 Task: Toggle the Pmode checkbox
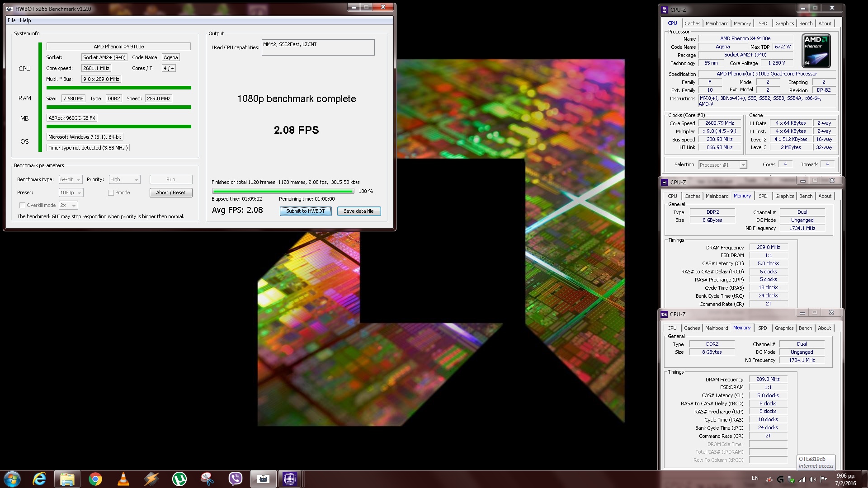[111, 192]
